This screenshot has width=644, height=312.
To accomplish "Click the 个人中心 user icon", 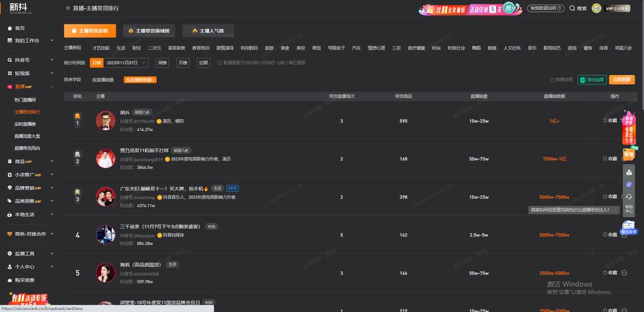I will (10, 267).
